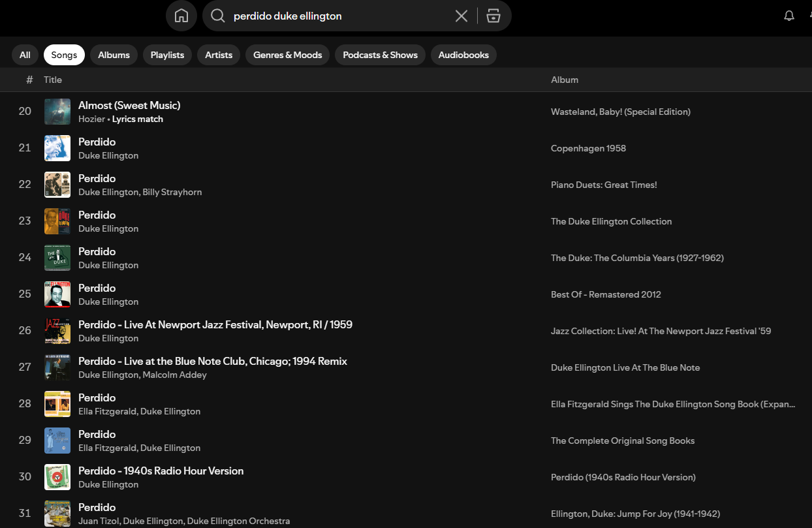Viewport: 812px width, 528px height.
Task: Enable the Playlists filter
Action: click(167, 55)
